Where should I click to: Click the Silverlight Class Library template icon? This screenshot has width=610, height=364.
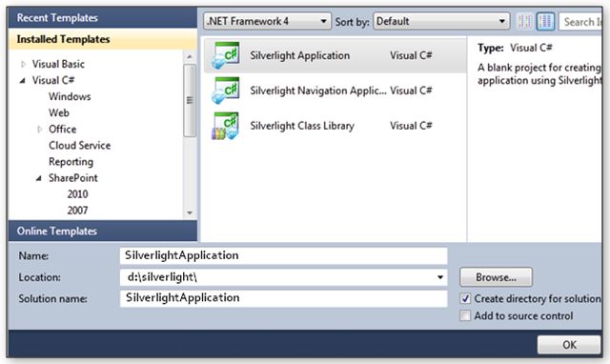226,126
